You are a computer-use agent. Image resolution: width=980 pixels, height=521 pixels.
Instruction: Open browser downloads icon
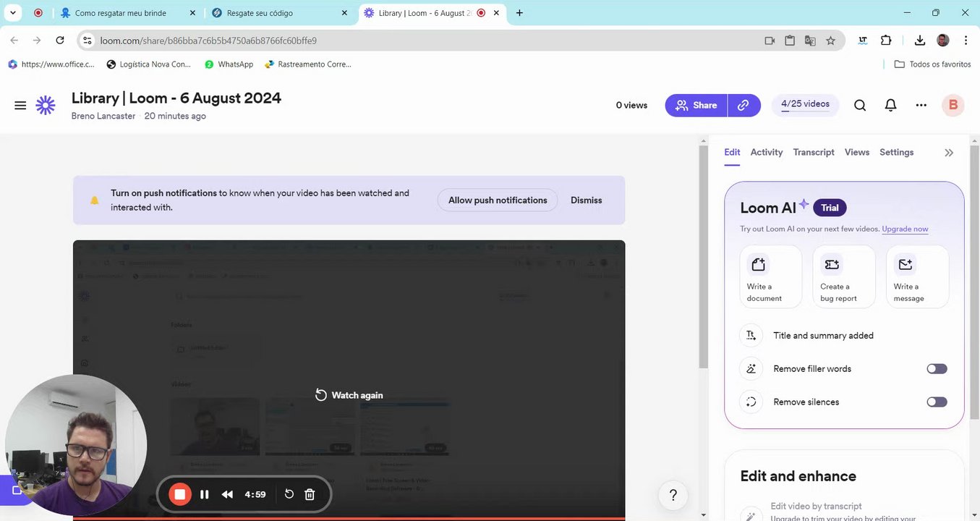pos(920,41)
